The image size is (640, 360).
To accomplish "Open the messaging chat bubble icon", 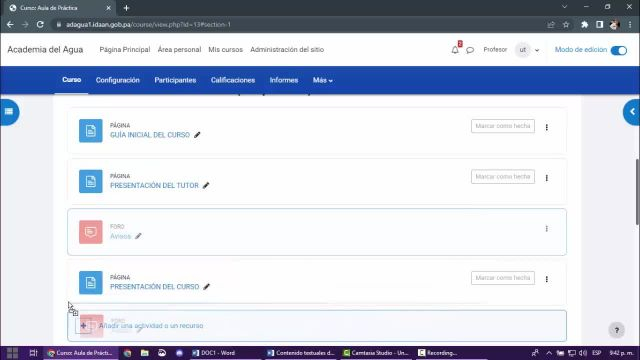I will (470, 50).
